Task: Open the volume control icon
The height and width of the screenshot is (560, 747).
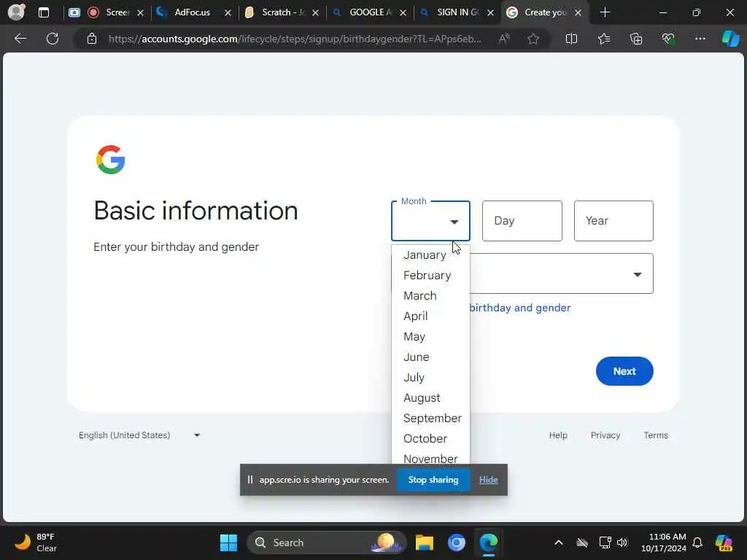Action: (622, 542)
